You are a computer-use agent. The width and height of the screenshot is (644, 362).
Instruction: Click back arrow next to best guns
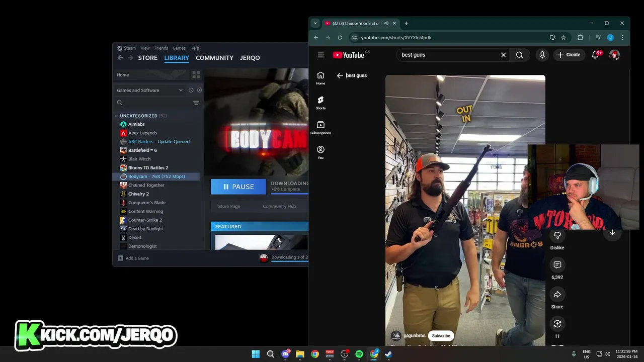[340, 75]
